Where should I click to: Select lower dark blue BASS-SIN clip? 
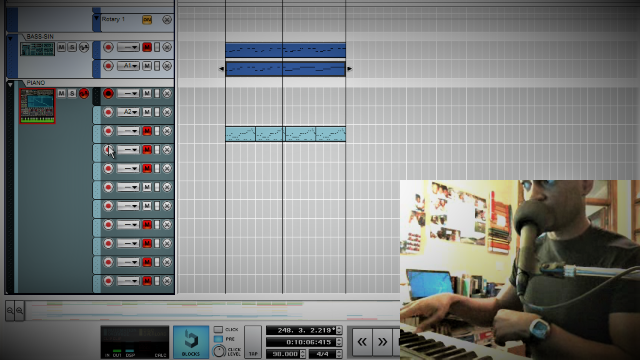point(285,69)
